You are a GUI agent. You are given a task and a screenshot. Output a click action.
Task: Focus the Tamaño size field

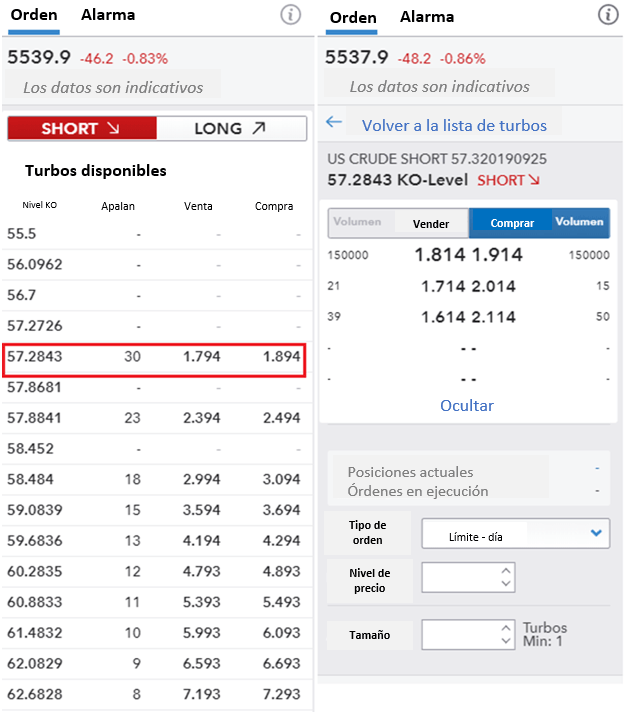click(468, 635)
